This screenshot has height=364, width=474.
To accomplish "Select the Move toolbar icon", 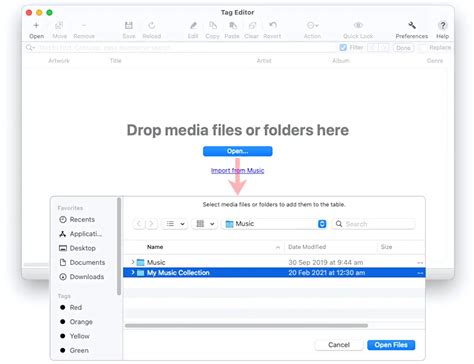I will 59,25.
